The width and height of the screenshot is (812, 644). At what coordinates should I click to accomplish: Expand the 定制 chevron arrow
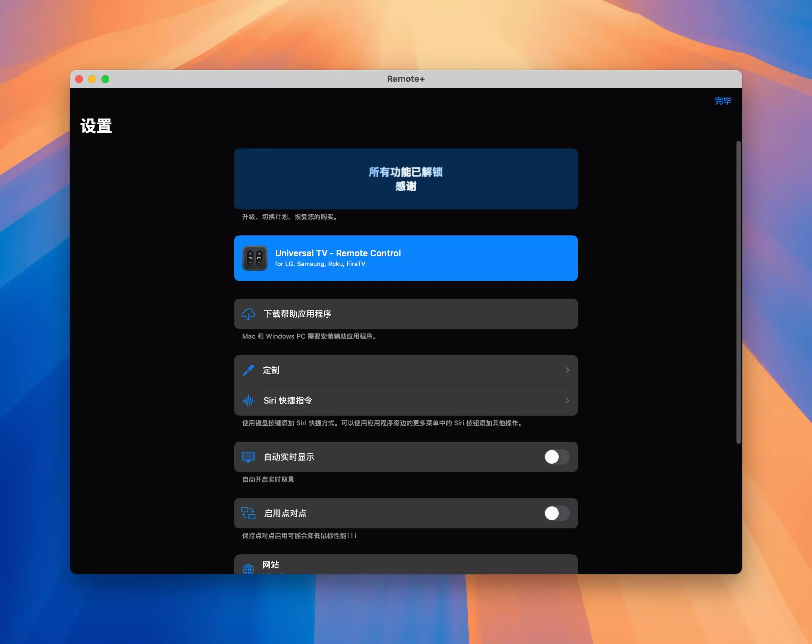(x=567, y=370)
